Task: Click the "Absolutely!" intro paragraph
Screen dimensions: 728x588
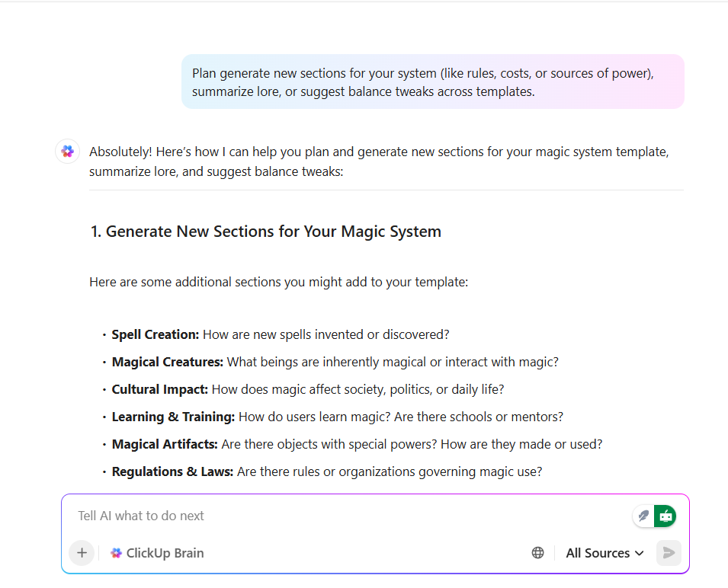Action: click(x=379, y=161)
